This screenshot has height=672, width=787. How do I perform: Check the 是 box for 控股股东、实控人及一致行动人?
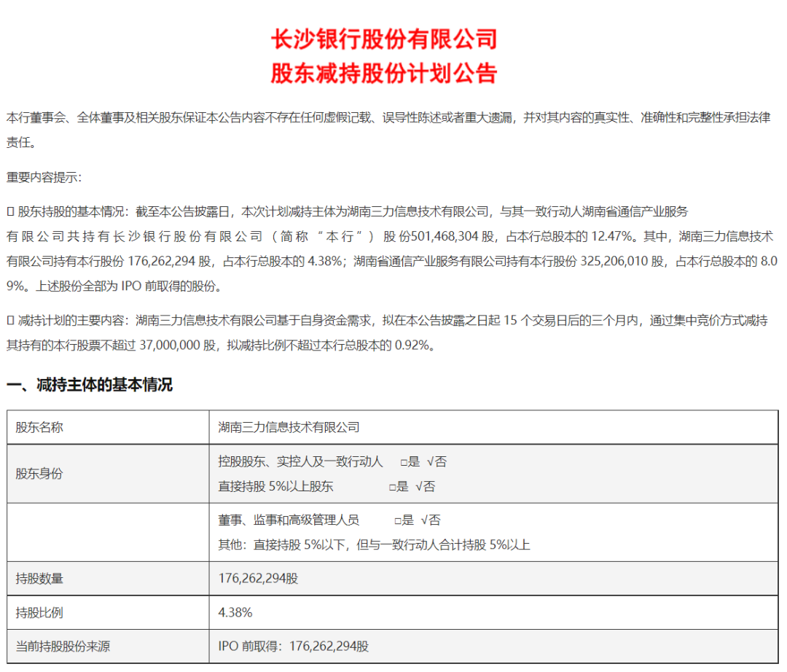coord(404,462)
